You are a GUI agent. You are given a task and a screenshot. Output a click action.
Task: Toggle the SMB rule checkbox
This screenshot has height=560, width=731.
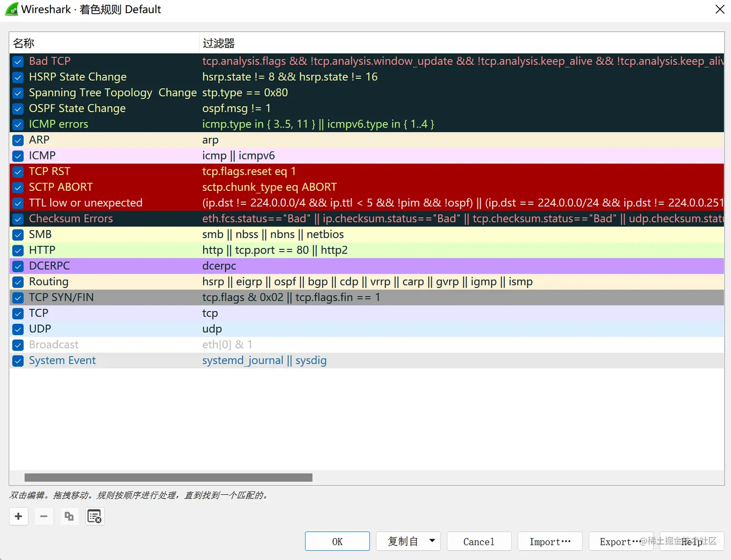click(x=18, y=235)
